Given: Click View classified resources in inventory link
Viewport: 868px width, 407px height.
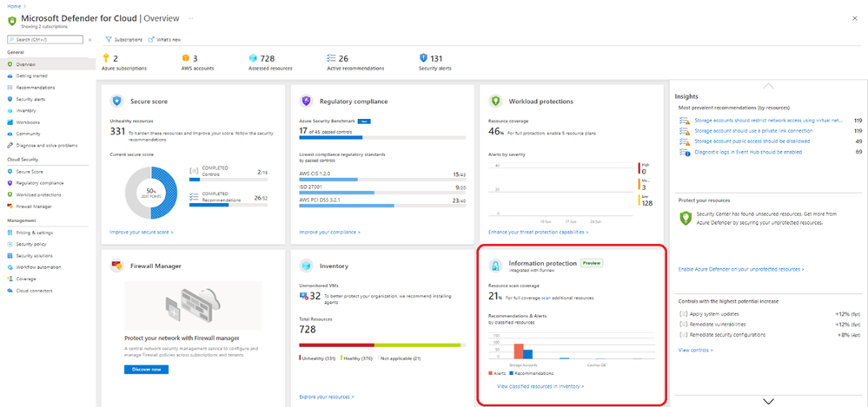Looking at the screenshot, I should (540, 386).
